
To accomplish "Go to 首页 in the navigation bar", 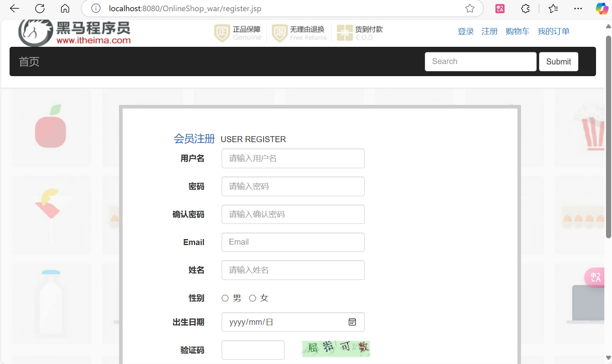I will coord(29,62).
